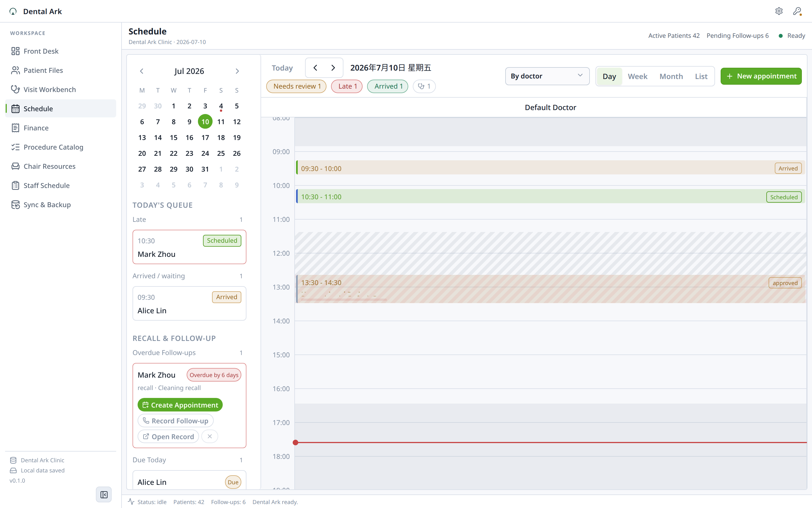The height and width of the screenshot is (508, 812).
Task: Open Procedure Catalog
Action: 60,147
